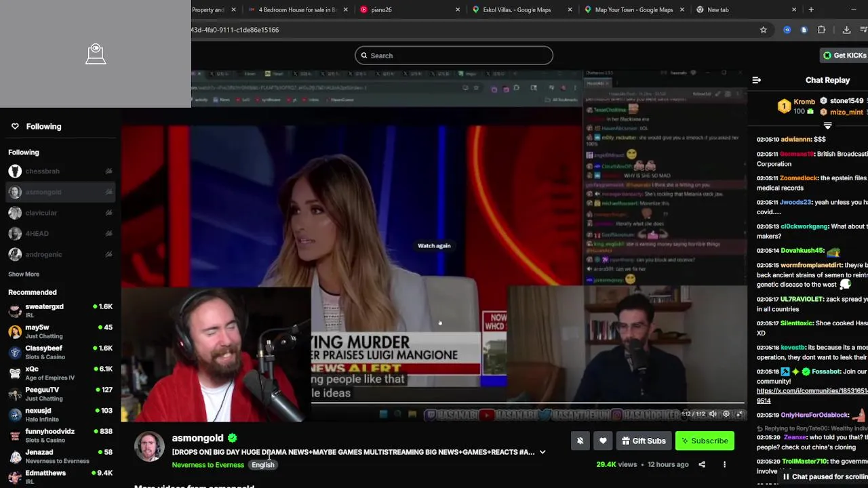Click the search magnifier icon
The height and width of the screenshot is (488, 868).
pyautogui.click(x=364, y=56)
